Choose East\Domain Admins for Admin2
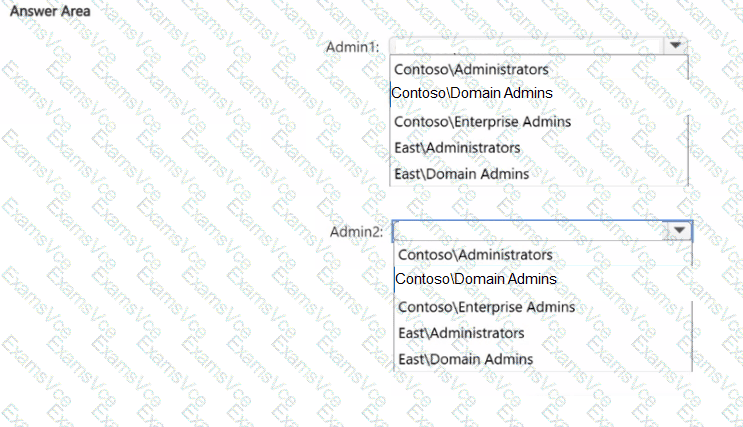Screen dimensions: 743x427 tap(465, 359)
